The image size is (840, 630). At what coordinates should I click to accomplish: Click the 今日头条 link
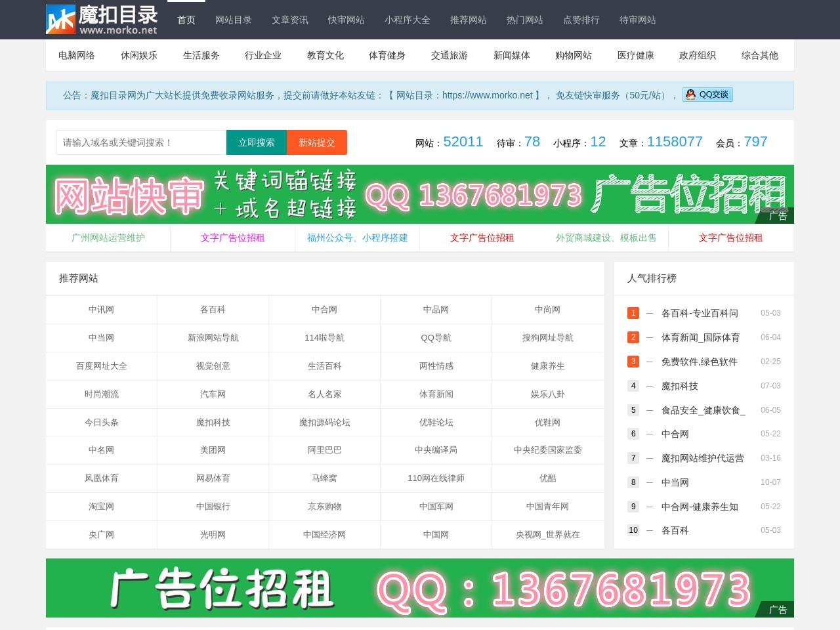click(x=100, y=422)
